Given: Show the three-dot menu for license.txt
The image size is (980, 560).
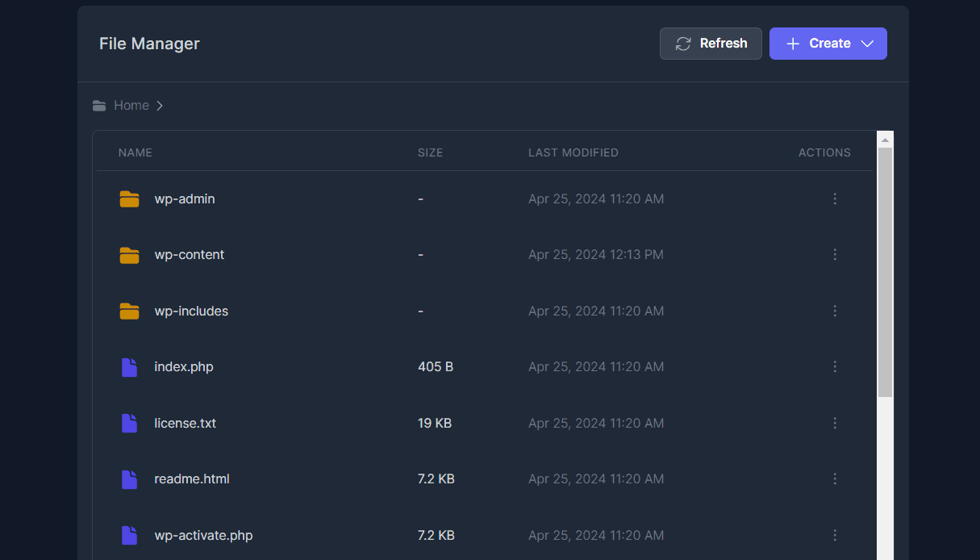Looking at the screenshot, I should click(835, 423).
